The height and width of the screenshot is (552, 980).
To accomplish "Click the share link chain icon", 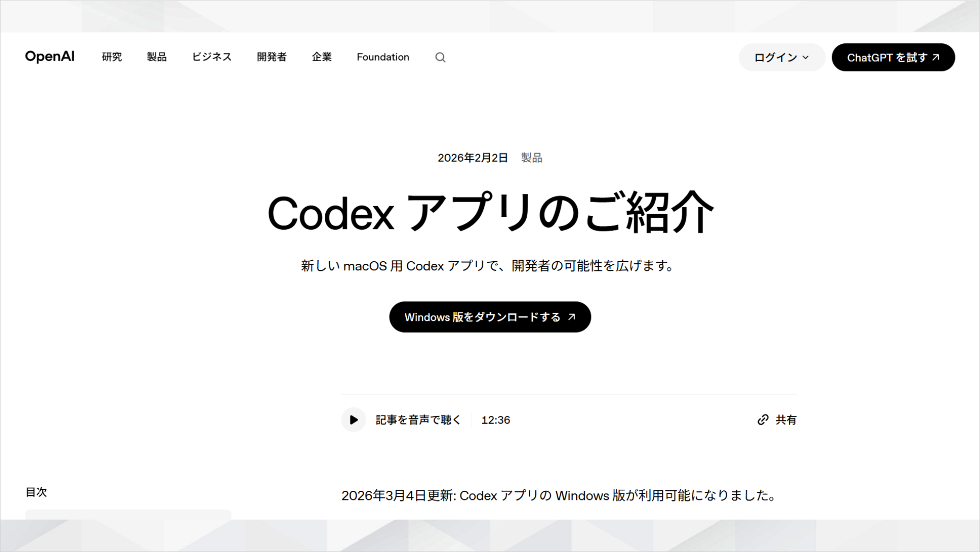I will [763, 420].
